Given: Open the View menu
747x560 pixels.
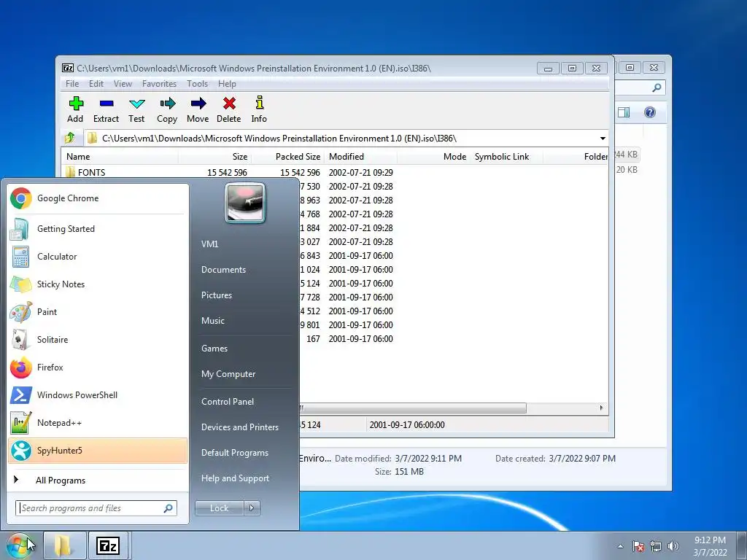Looking at the screenshot, I should click(123, 84).
